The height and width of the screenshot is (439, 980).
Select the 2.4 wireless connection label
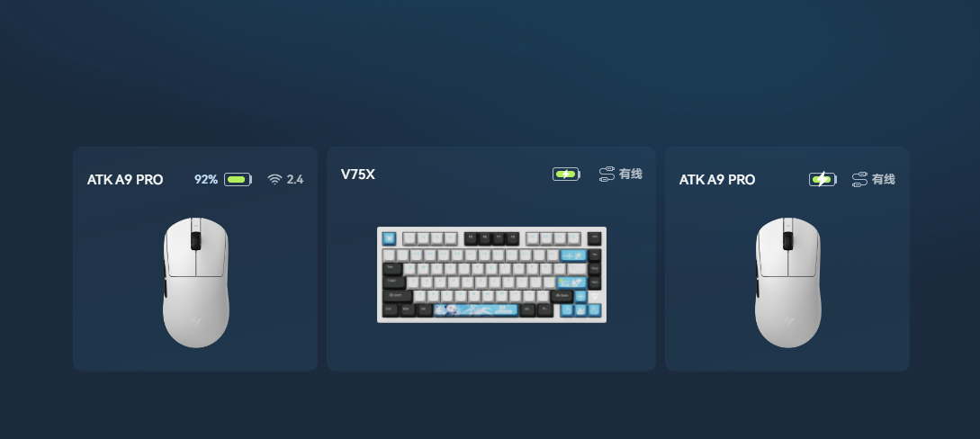[x=295, y=180]
